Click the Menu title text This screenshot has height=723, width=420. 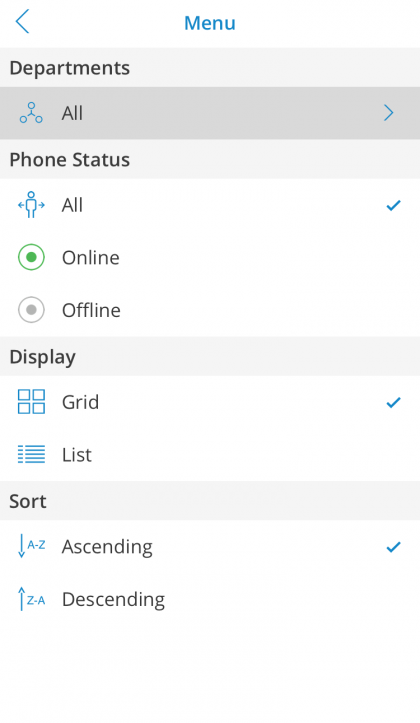pyautogui.click(x=210, y=23)
